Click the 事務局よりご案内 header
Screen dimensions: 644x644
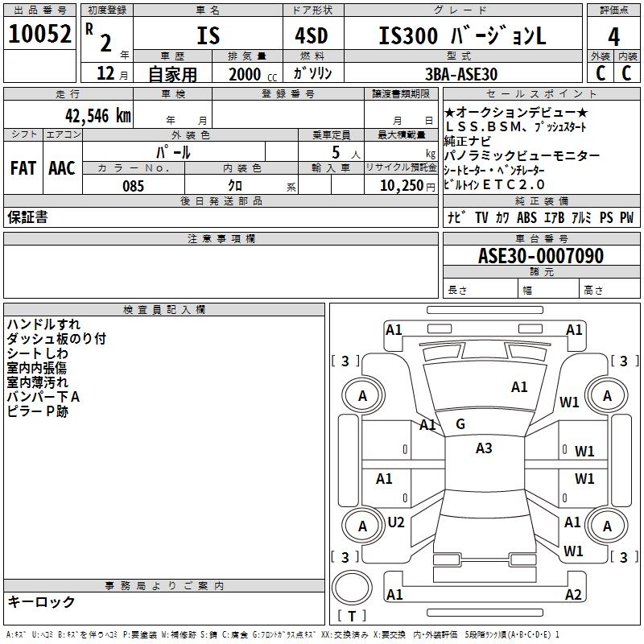point(164,586)
